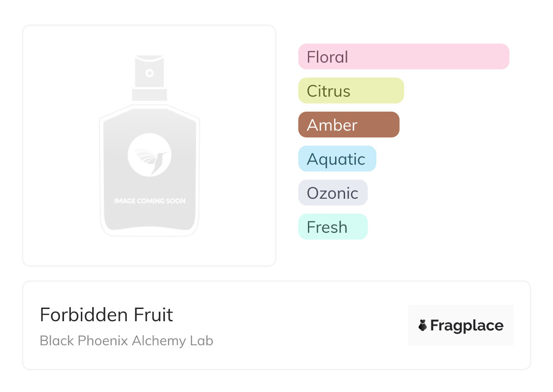Click the Fragplace bottle logo icon
Viewport: 553px width, 392px height.
click(423, 325)
